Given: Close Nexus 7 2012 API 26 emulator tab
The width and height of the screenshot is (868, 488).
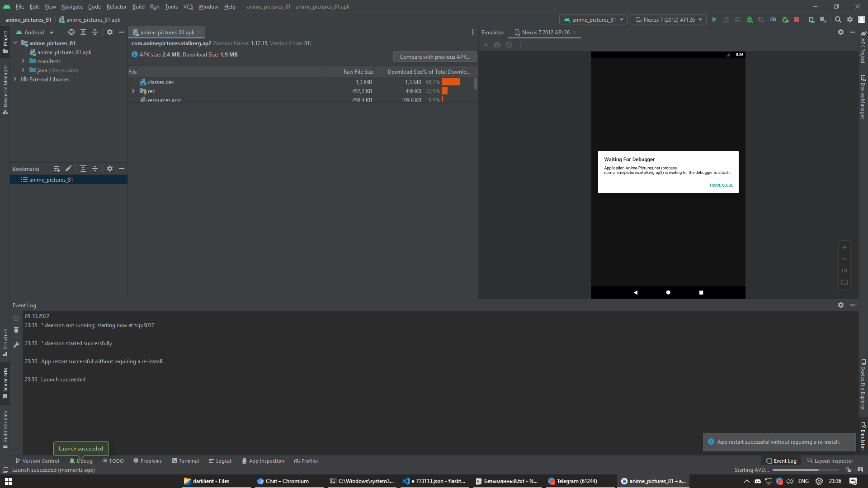Looking at the screenshot, I should pyautogui.click(x=575, y=33).
